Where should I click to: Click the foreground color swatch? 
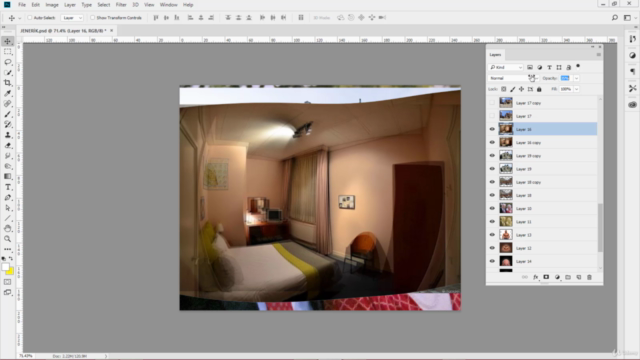[x=5, y=267]
